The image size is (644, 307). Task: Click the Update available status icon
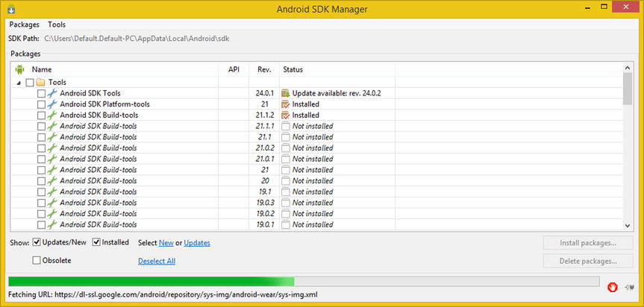tap(286, 93)
